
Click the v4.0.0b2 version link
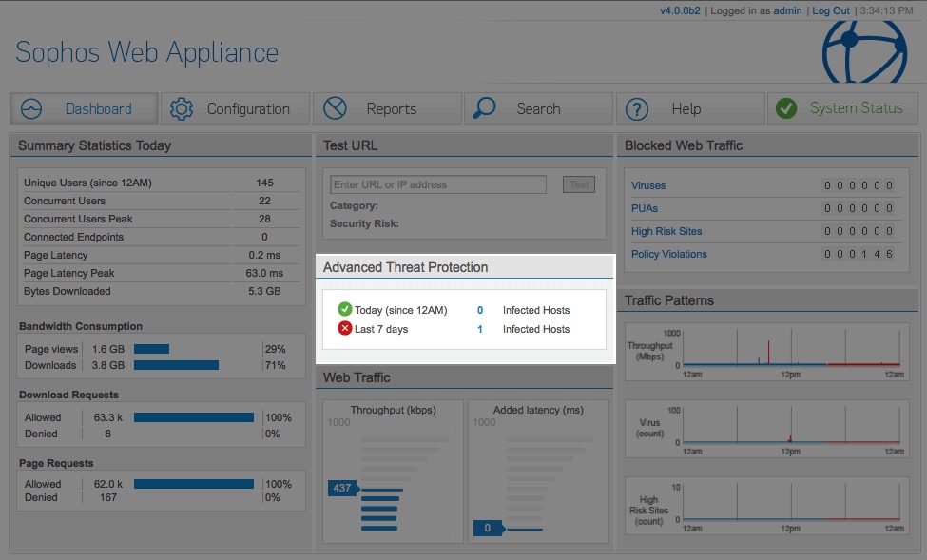[x=680, y=10]
